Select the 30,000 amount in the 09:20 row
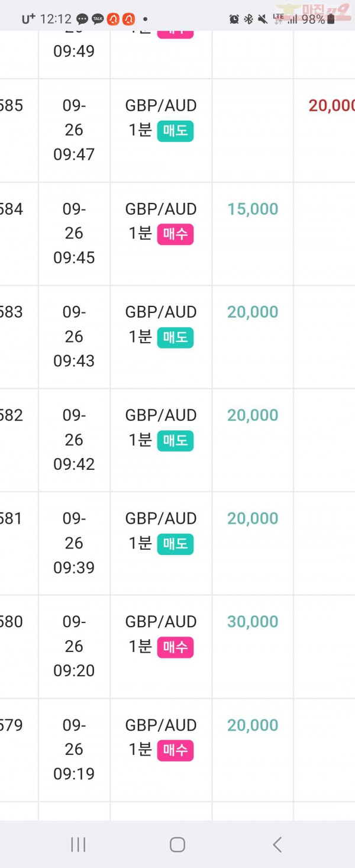Viewport: 355px width, 868px height. click(253, 622)
